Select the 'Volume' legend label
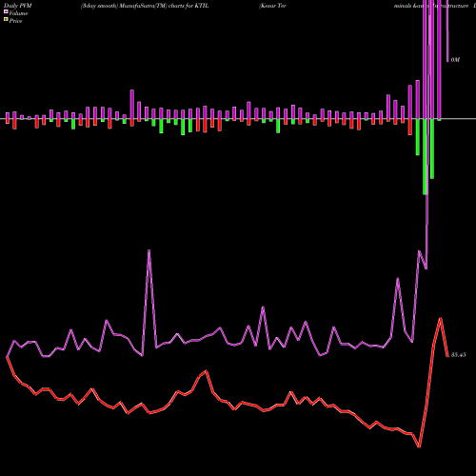 tap(18, 13)
